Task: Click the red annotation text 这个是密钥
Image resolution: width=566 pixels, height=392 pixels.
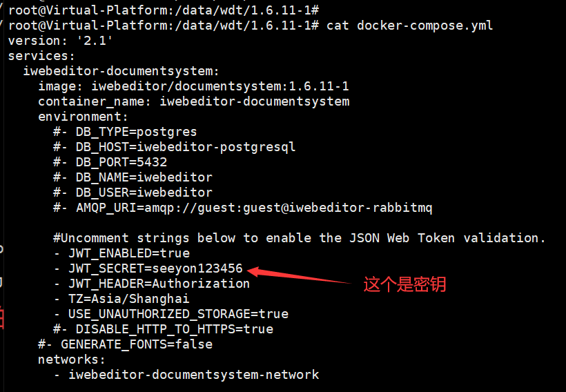Action: tap(404, 284)
